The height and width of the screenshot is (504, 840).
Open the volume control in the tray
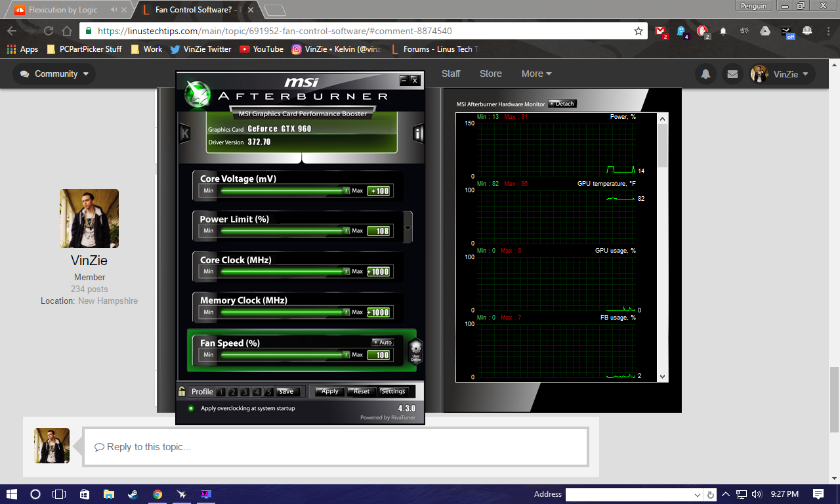click(x=757, y=494)
